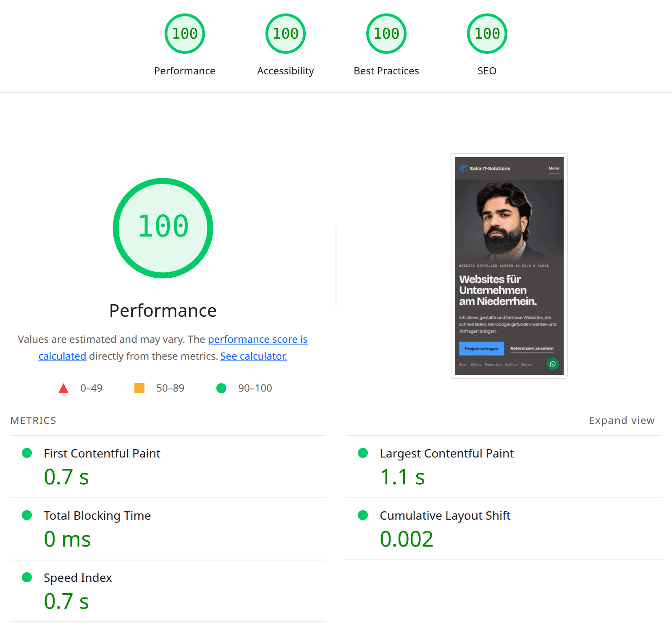
Task: Click the SEO score gauge
Action: pos(487,34)
